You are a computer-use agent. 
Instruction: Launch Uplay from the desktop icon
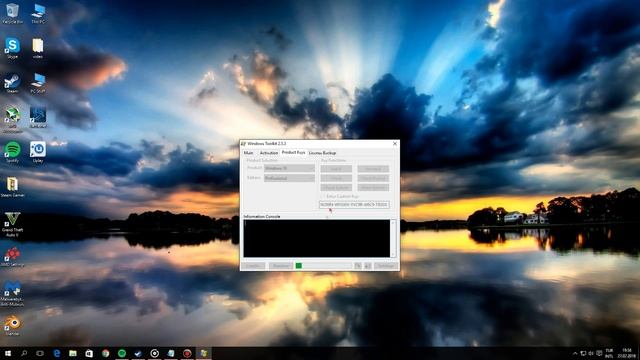click(38, 152)
